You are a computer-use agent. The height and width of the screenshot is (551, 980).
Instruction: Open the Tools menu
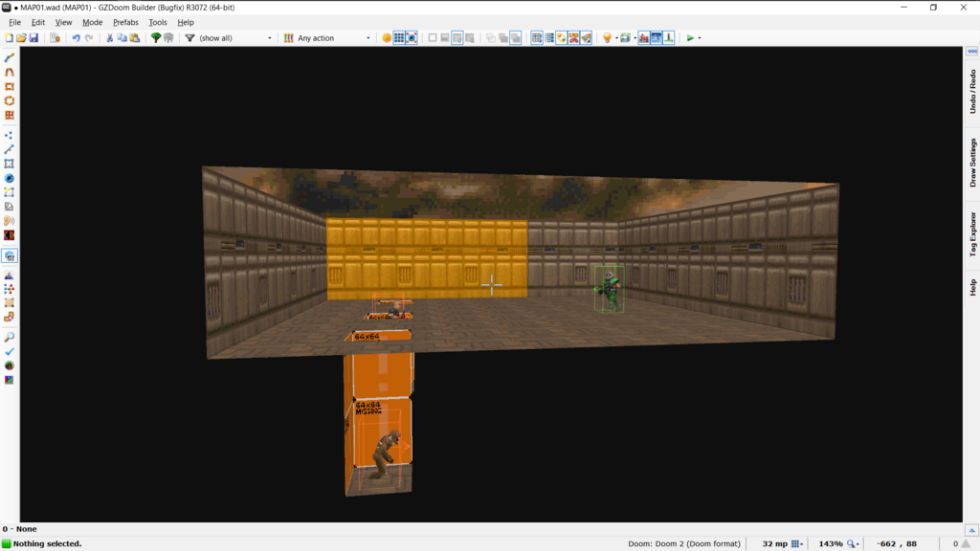coord(158,22)
